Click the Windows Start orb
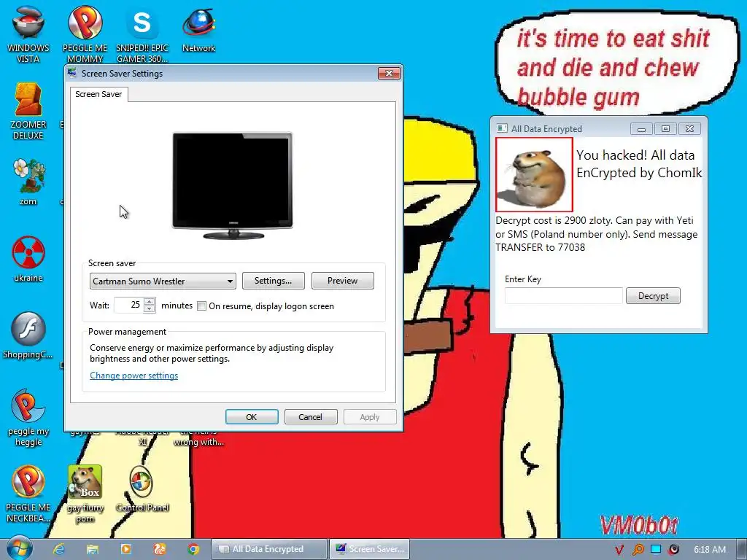Screen dimensions: 747x560 click(19, 548)
